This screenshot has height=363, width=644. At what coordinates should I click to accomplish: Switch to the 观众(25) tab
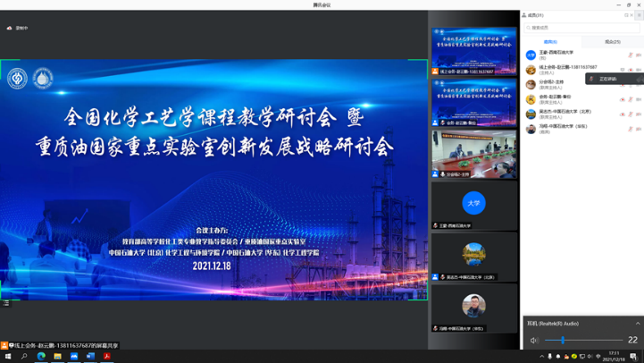click(x=612, y=42)
